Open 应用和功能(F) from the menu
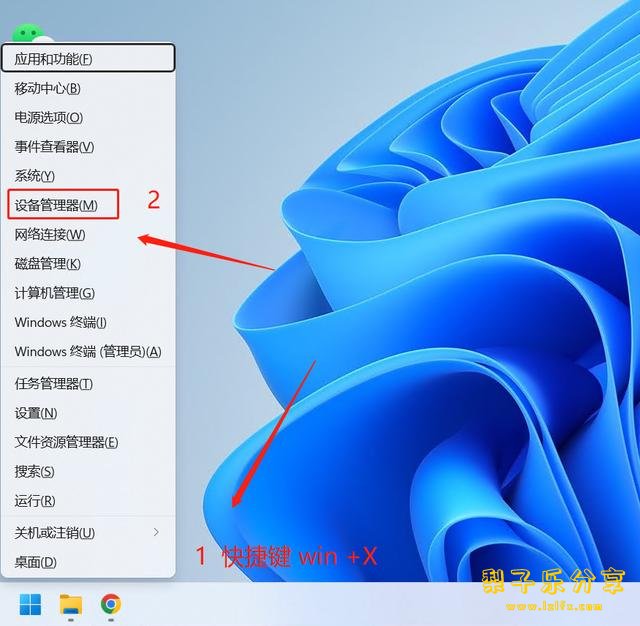640x626 pixels. click(x=89, y=58)
